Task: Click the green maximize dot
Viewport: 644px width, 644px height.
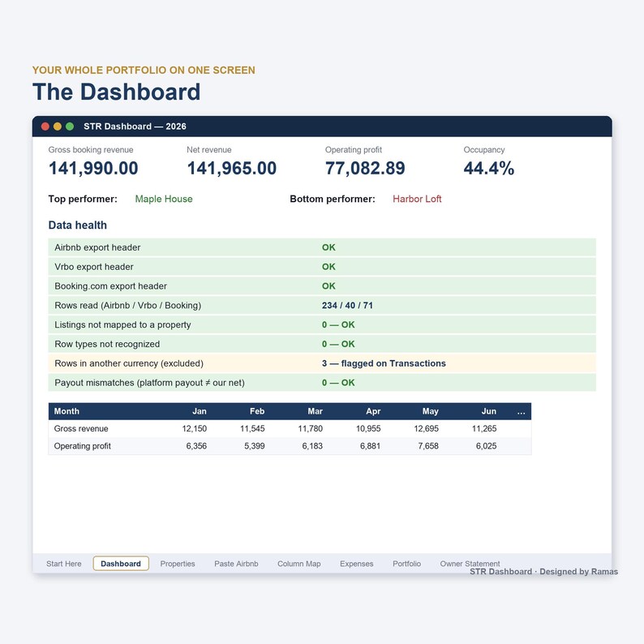Action: (x=70, y=127)
